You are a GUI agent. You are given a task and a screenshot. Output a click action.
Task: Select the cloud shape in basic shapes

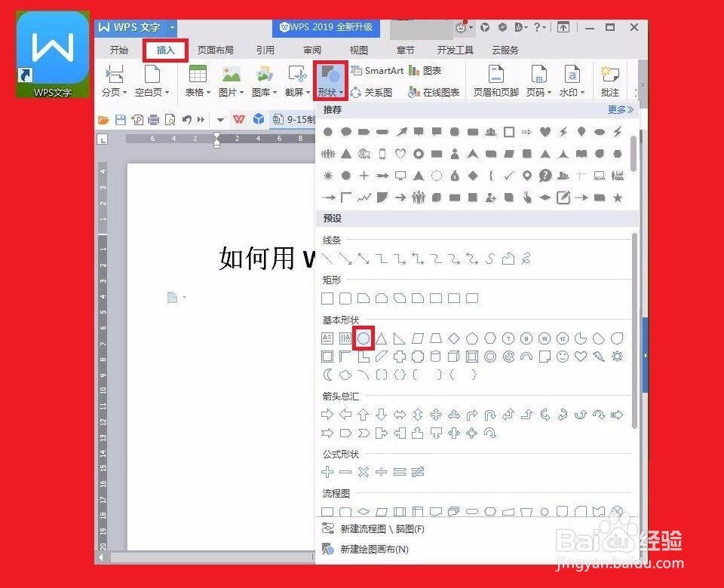345,375
